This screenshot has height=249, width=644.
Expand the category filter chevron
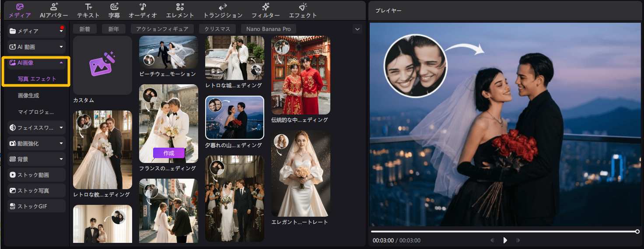click(x=357, y=29)
